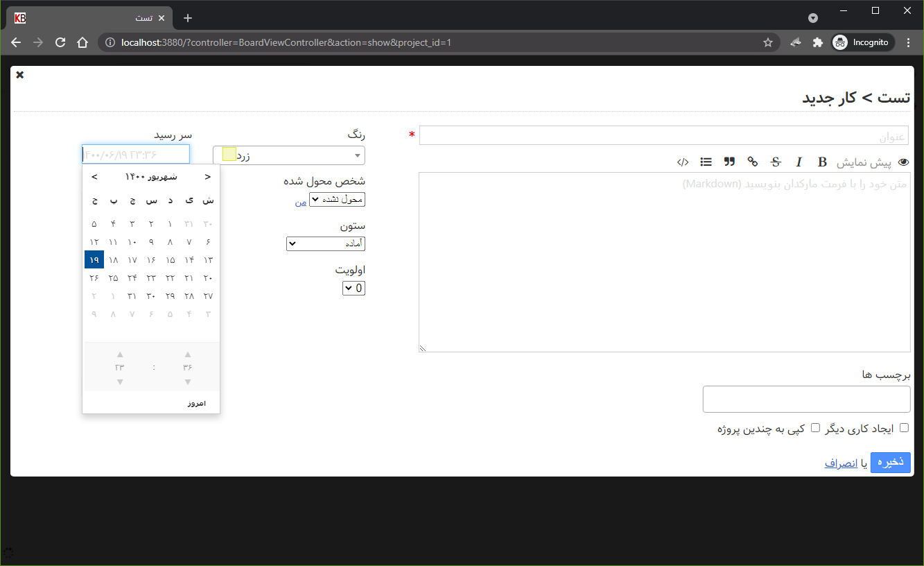Insert a bulleted list with the list icon

click(706, 162)
